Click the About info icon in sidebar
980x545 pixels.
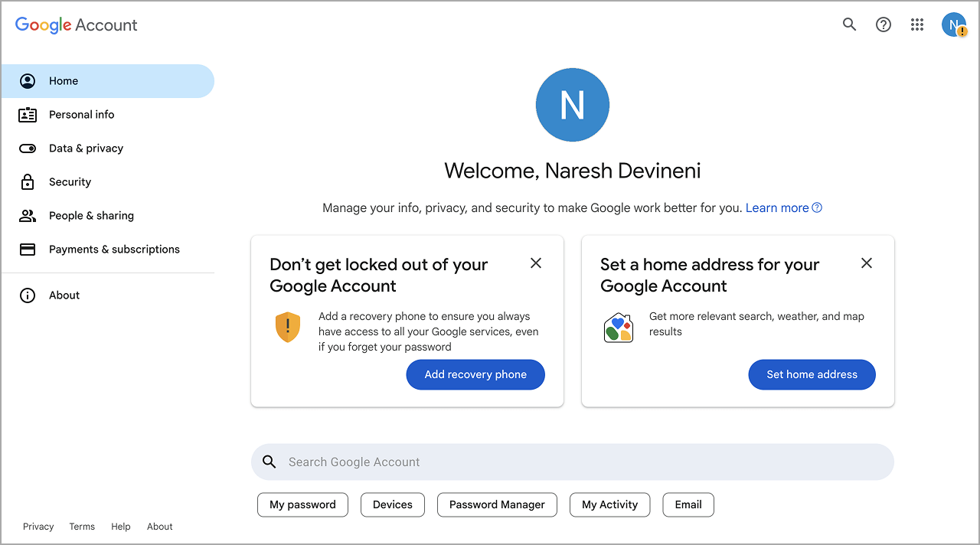(x=28, y=295)
